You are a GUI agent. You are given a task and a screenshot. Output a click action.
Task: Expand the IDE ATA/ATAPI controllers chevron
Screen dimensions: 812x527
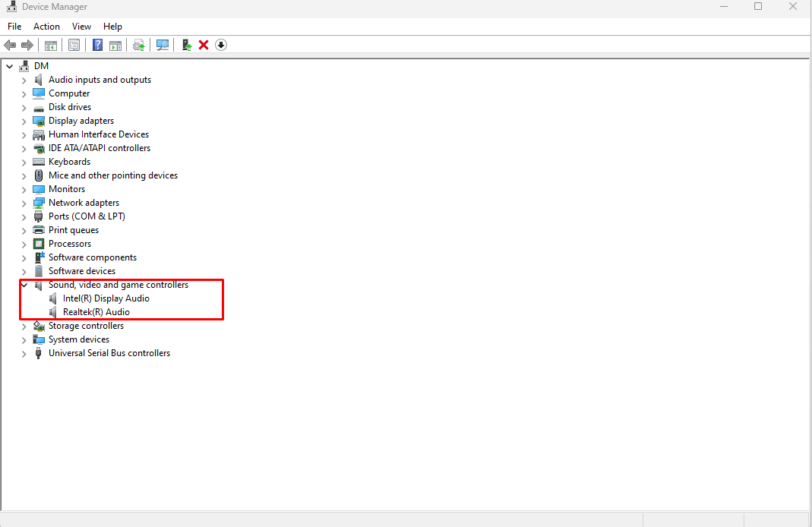(x=24, y=149)
